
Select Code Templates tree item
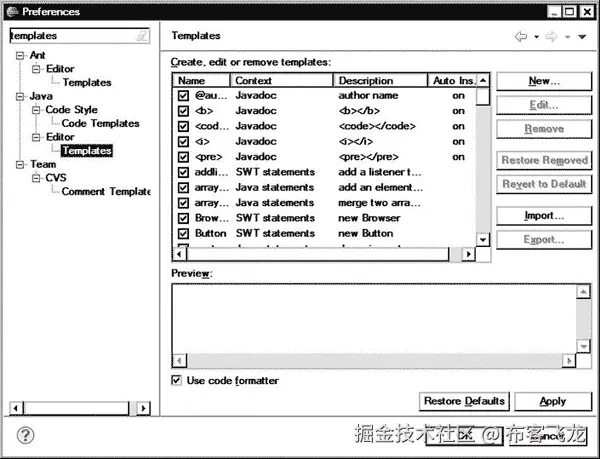100,123
